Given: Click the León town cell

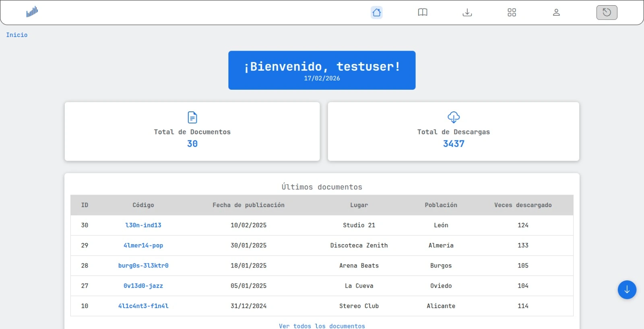Looking at the screenshot, I should click(441, 225).
